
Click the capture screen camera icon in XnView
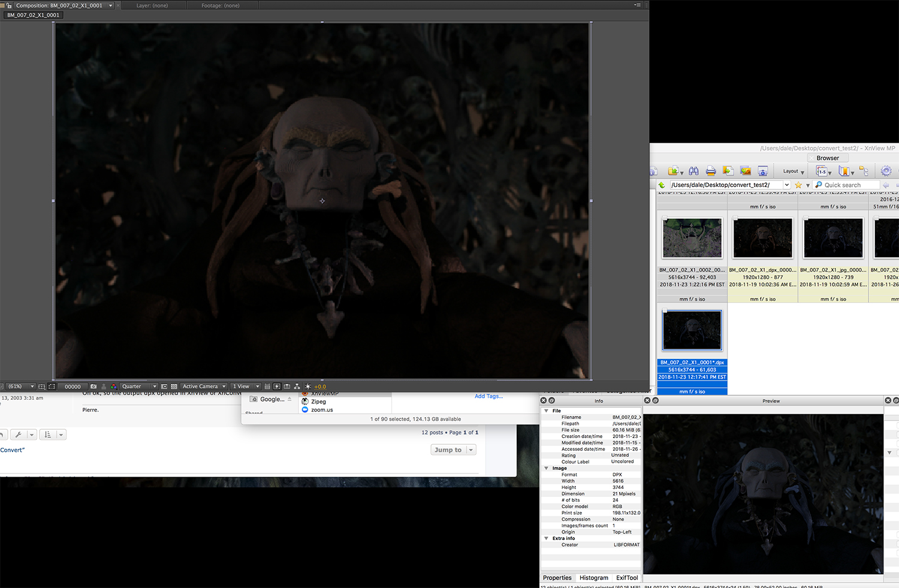tap(763, 171)
